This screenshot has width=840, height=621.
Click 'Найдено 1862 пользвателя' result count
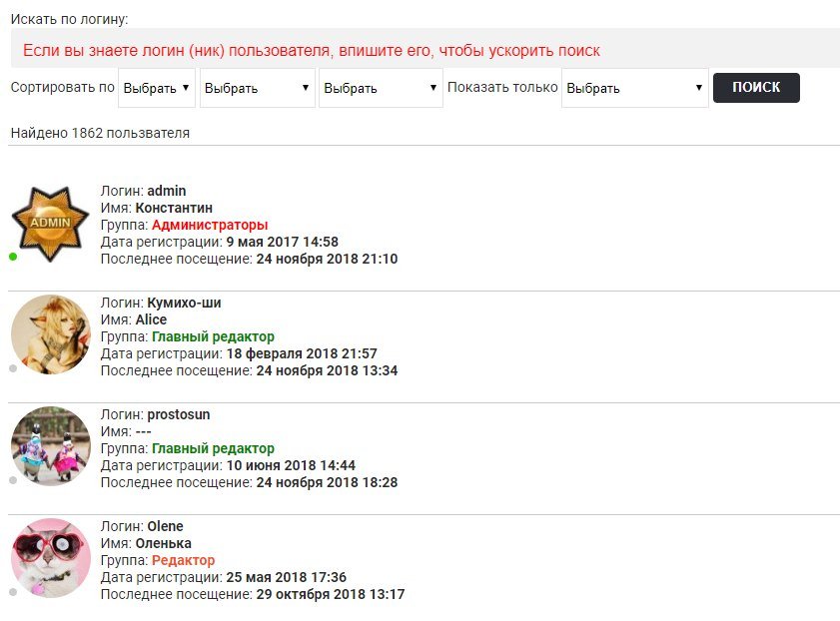(100, 133)
